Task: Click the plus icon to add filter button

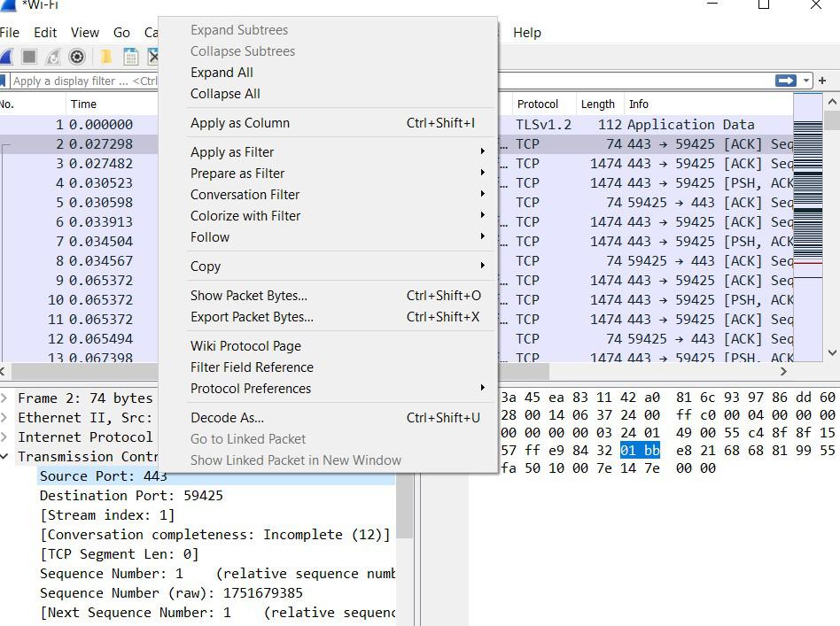Action: coord(822,81)
